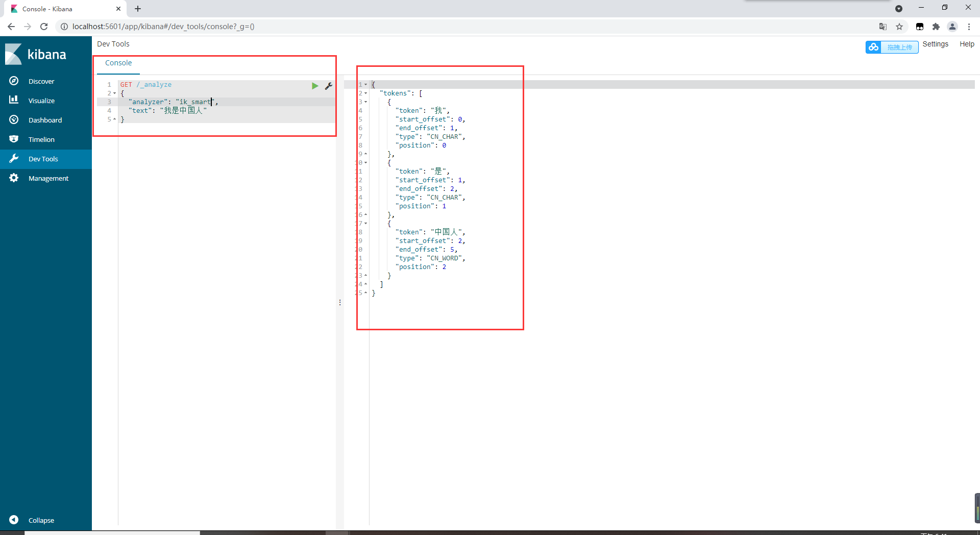Image resolution: width=980 pixels, height=535 pixels.
Task: Open the Chrome profile avatar
Action: click(x=952, y=27)
